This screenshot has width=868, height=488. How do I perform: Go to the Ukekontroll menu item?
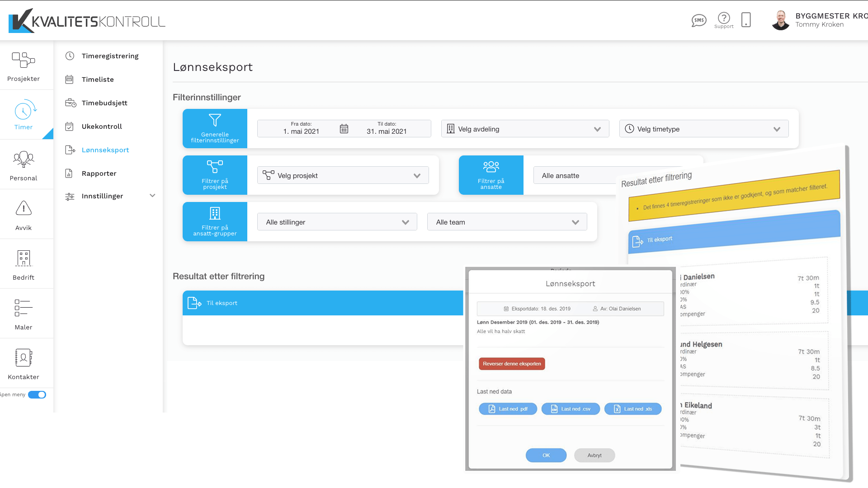click(x=102, y=127)
